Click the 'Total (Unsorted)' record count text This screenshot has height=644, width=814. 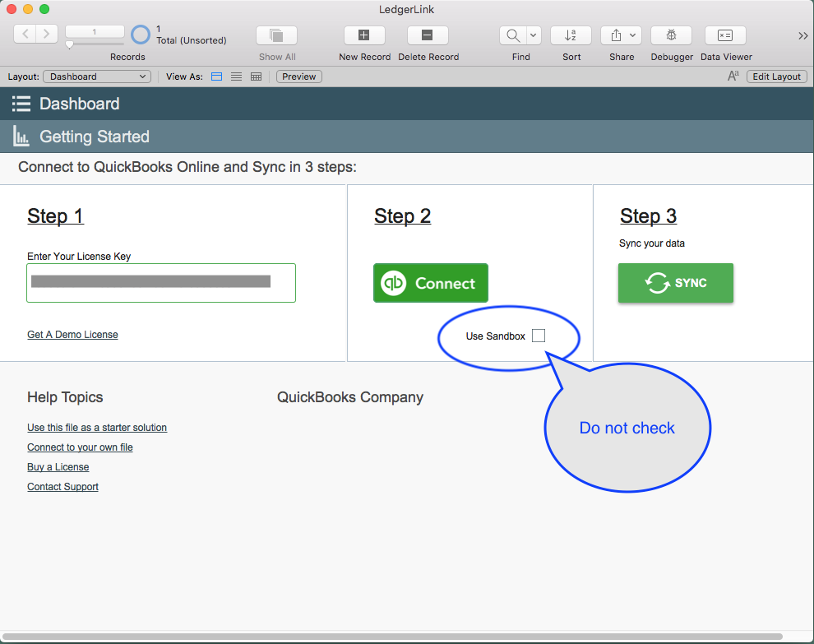click(192, 40)
